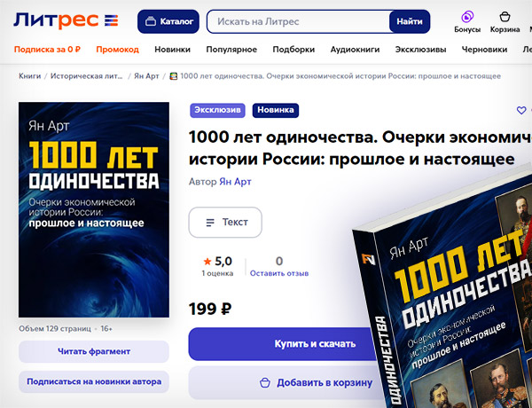The height and width of the screenshot is (408, 532).
Task: Click the Эксклюзив badge
Action: (217, 110)
